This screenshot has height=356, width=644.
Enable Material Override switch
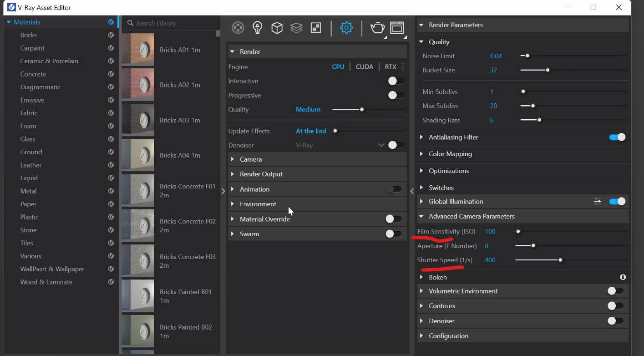click(393, 219)
